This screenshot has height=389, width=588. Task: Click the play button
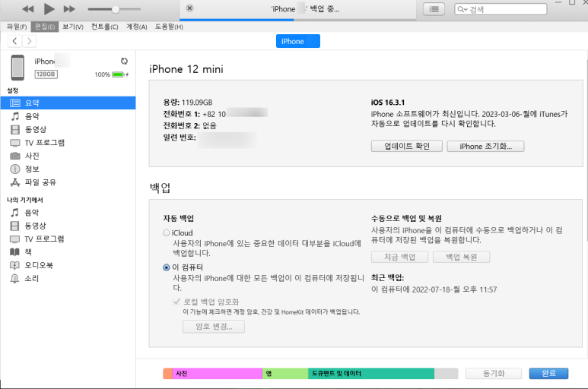[49, 9]
